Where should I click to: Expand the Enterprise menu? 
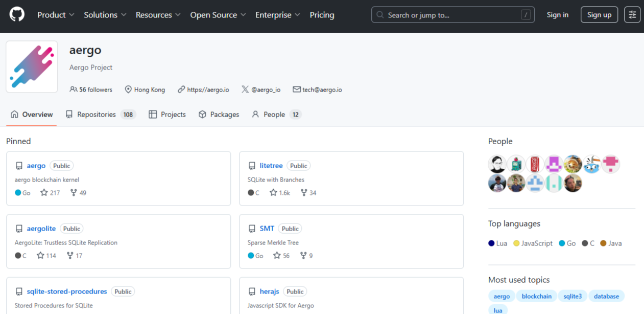click(278, 15)
